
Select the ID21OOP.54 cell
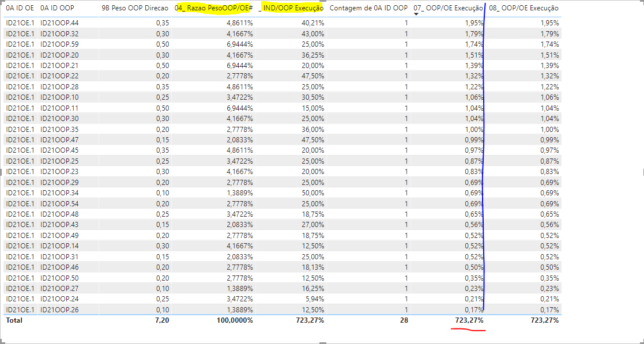59,203
